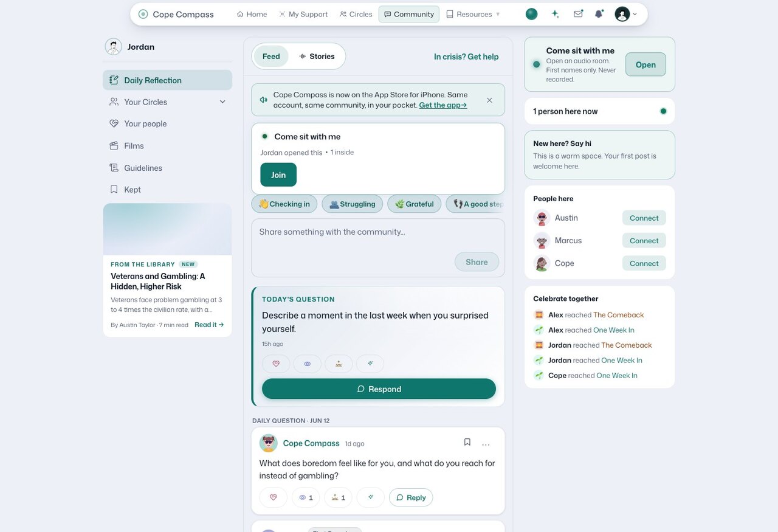The width and height of the screenshot is (778, 532).
Task: Toggle sunrise reaction on boredom post
Action: click(338, 497)
